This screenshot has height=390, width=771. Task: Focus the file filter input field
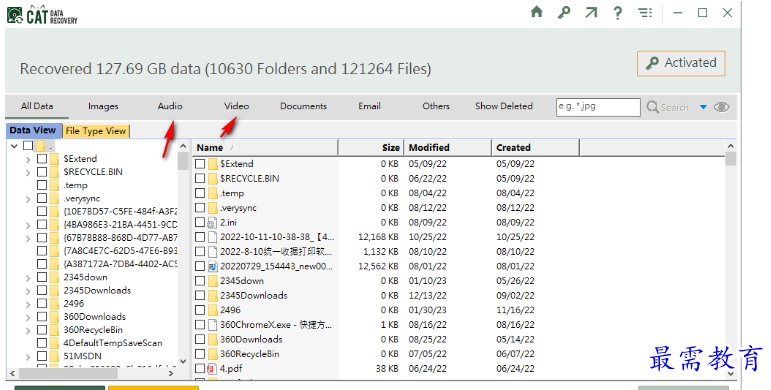[598, 107]
